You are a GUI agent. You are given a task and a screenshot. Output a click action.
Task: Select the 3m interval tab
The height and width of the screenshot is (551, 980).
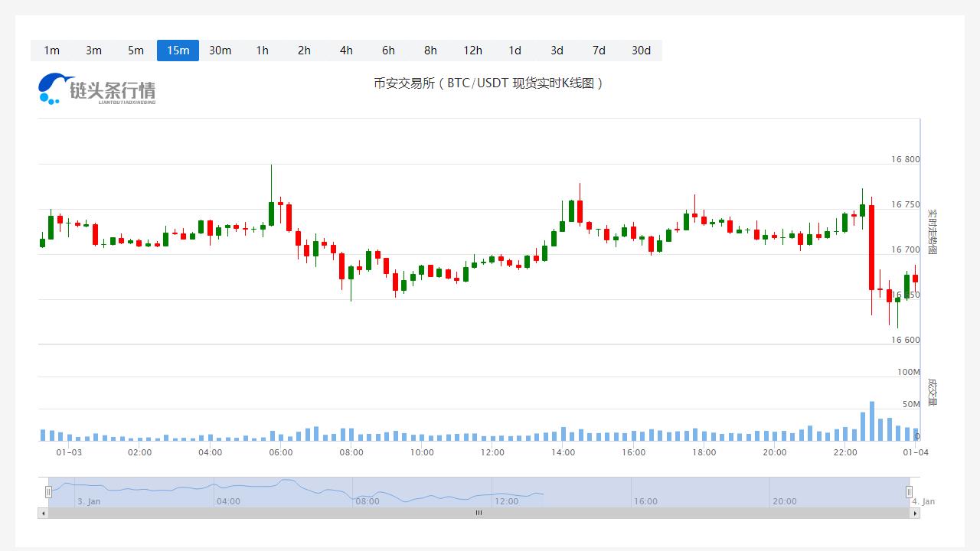tap(93, 51)
